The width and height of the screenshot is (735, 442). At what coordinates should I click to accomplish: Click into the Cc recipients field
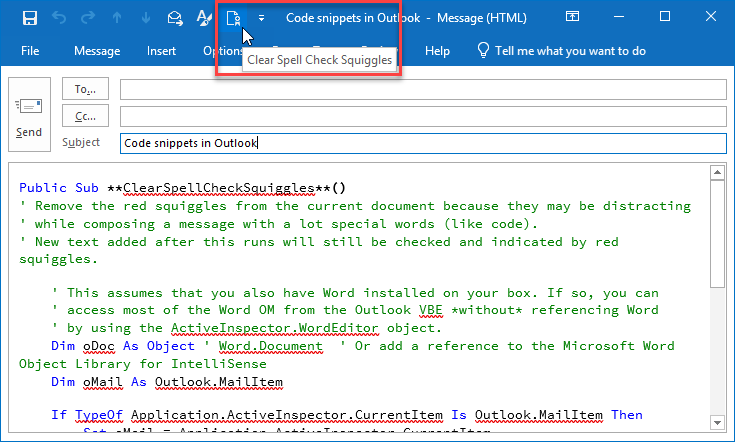(x=423, y=116)
